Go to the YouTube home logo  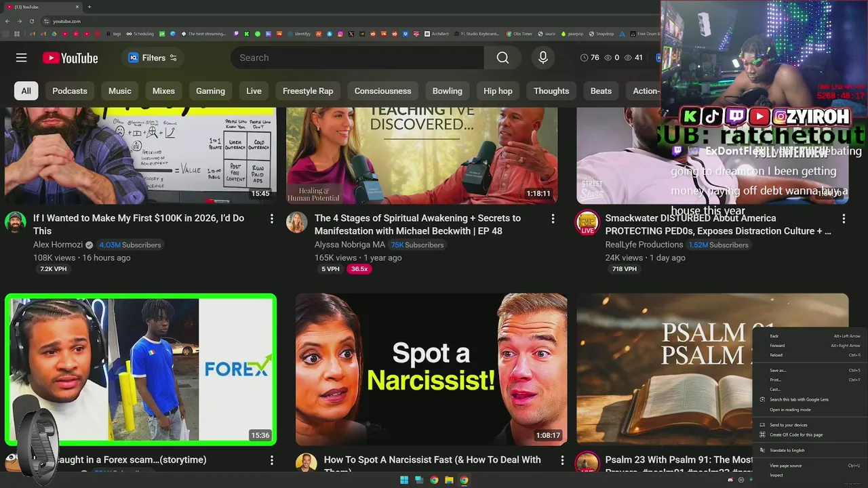(70, 58)
